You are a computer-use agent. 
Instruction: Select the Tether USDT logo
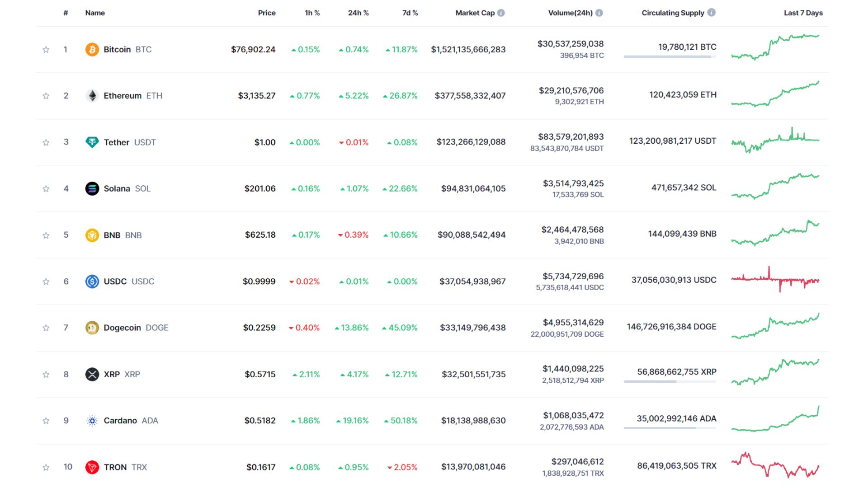(92, 142)
